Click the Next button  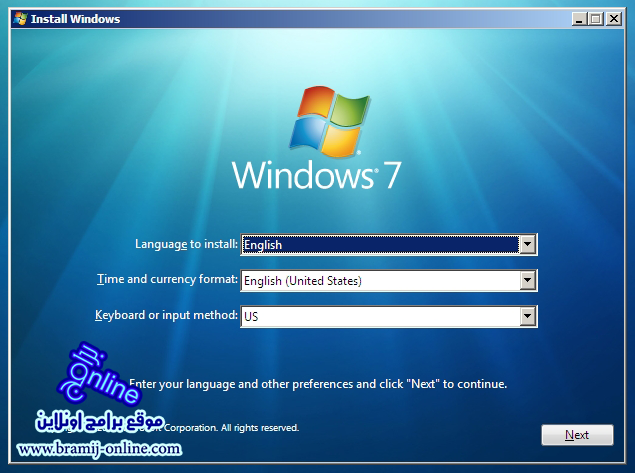577,435
